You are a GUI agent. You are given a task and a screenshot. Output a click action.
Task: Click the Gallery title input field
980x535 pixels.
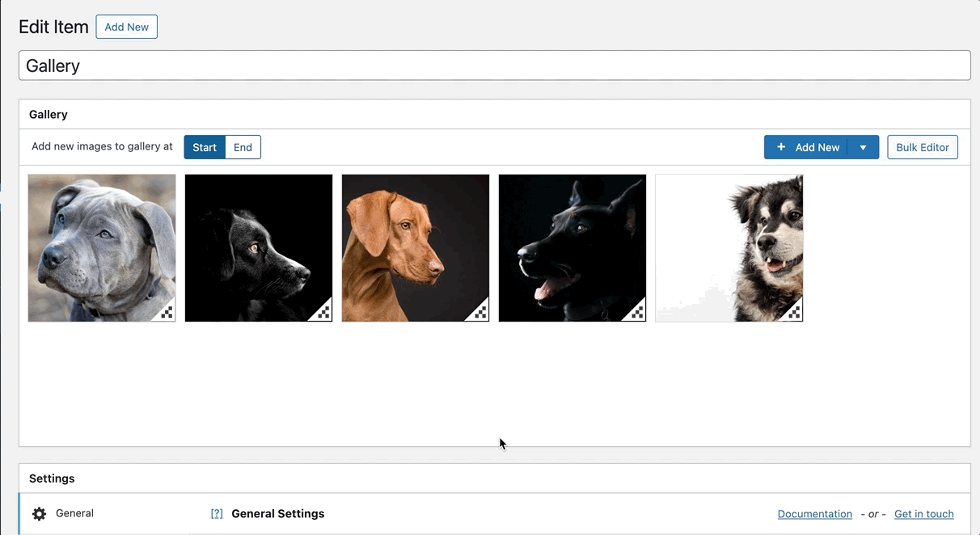point(494,65)
